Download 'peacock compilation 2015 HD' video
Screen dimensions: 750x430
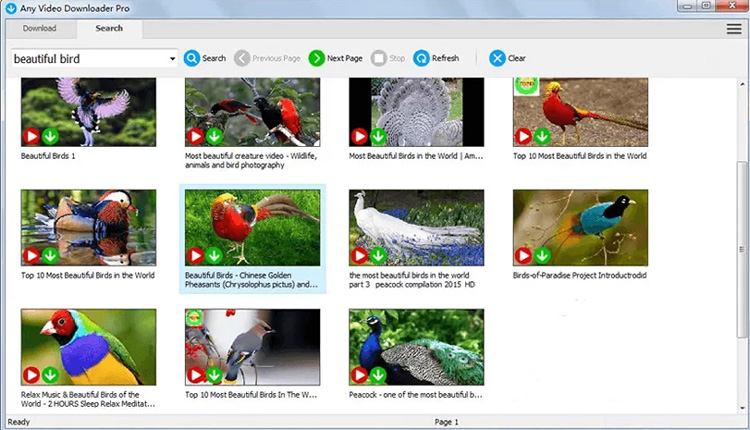click(378, 255)
